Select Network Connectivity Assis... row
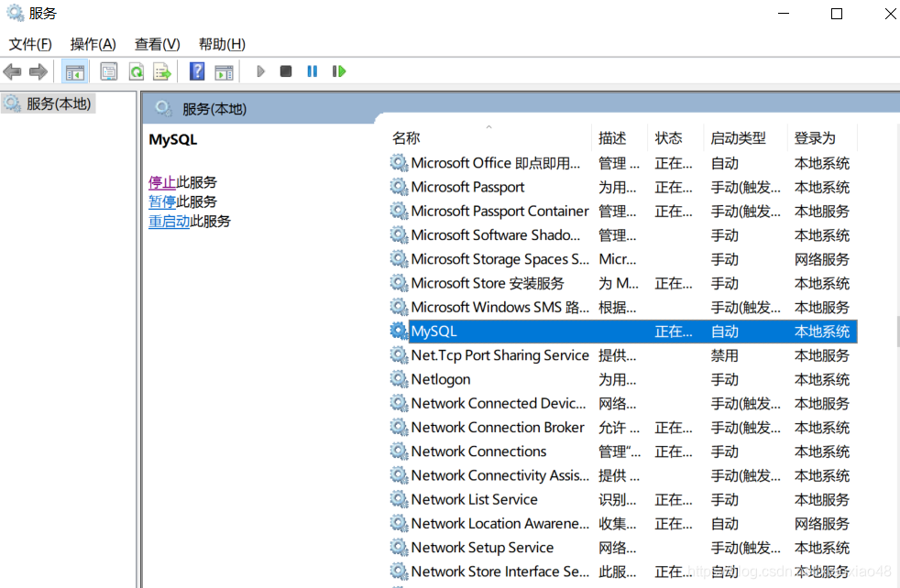Image resolution: width=900 pixels, height=588 pixels. click(623, 475)
